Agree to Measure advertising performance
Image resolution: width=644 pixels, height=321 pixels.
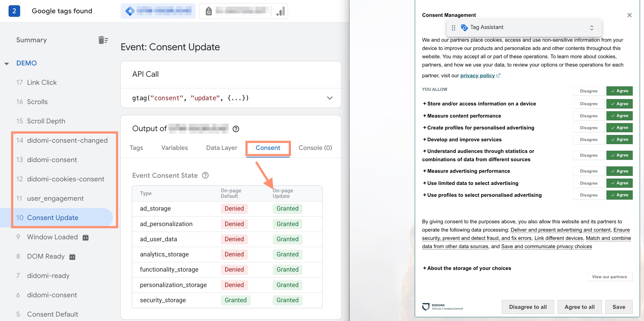[619, 171]
